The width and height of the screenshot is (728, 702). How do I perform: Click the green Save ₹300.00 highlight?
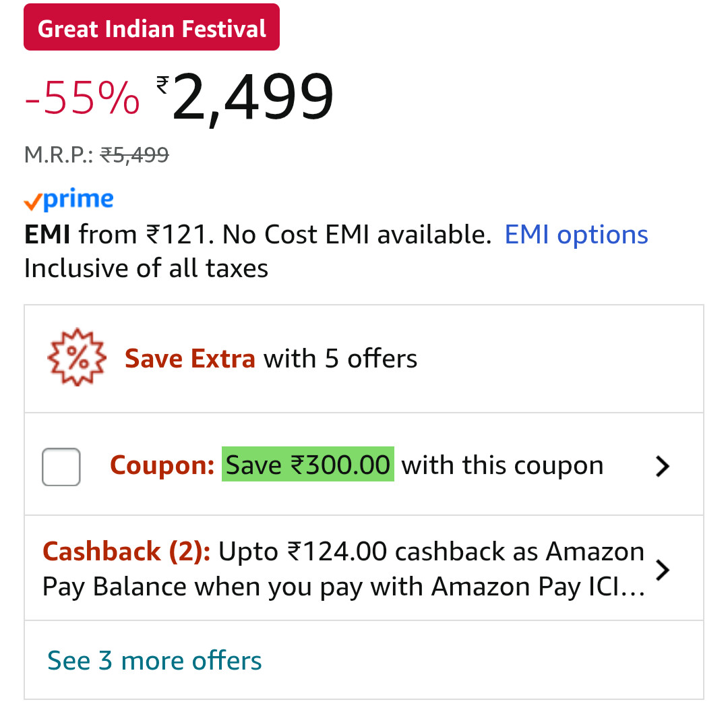pyautogui.click(x=308, y=465)
